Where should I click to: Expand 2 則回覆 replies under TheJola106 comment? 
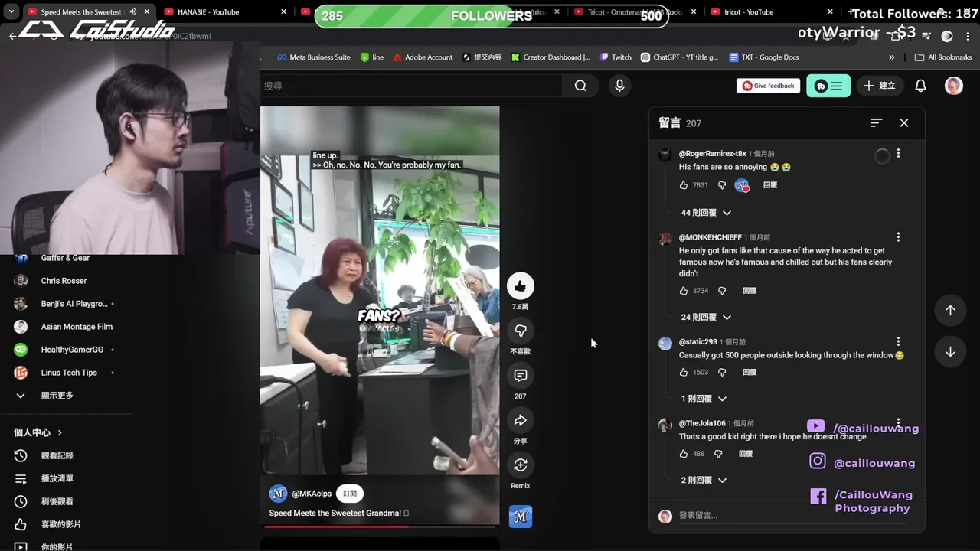[704, 480]
